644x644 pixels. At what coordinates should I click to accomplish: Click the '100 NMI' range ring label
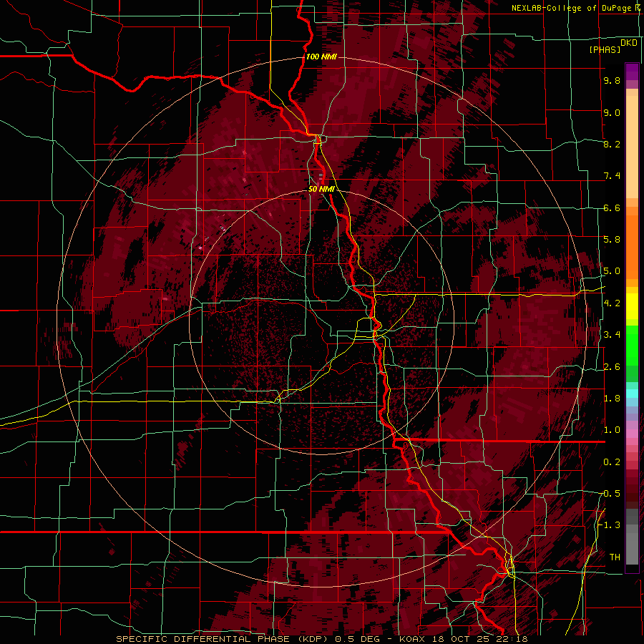click(x=321, y=57)
